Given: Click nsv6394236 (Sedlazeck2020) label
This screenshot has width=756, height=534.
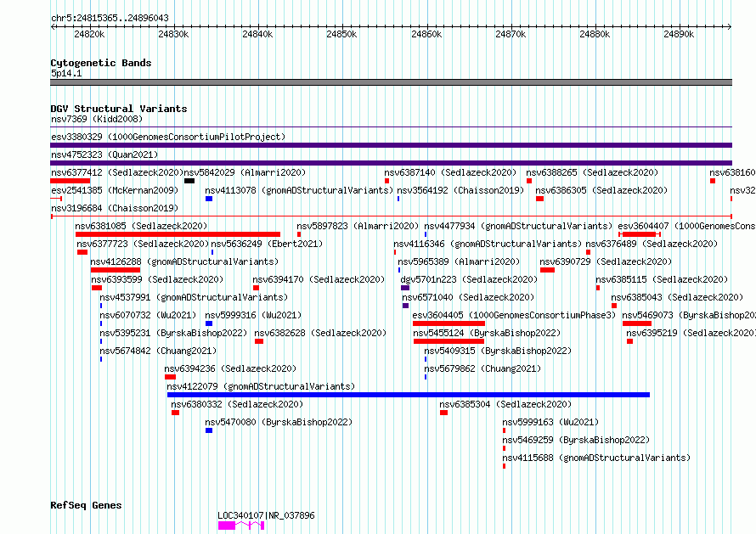Looking at the screenshot, I should pyautogui.click(x=230, y=368).
